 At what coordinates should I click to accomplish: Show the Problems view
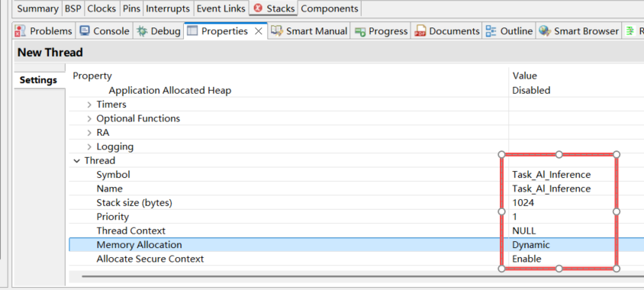pos(43,31)
